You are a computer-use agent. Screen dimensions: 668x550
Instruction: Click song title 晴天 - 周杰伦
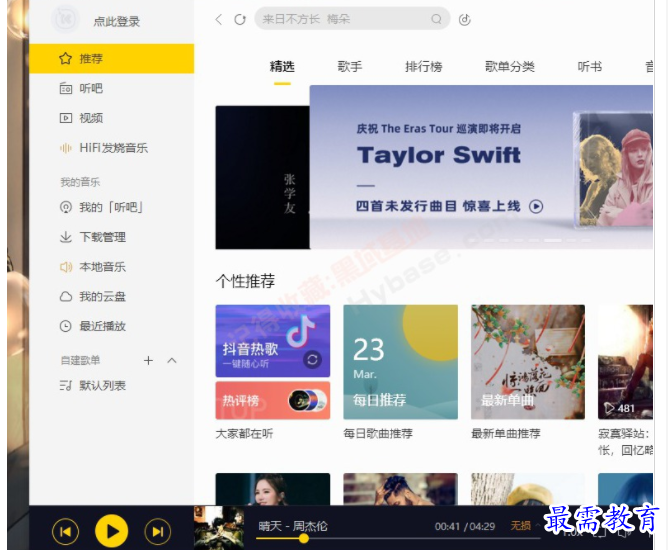293,526
